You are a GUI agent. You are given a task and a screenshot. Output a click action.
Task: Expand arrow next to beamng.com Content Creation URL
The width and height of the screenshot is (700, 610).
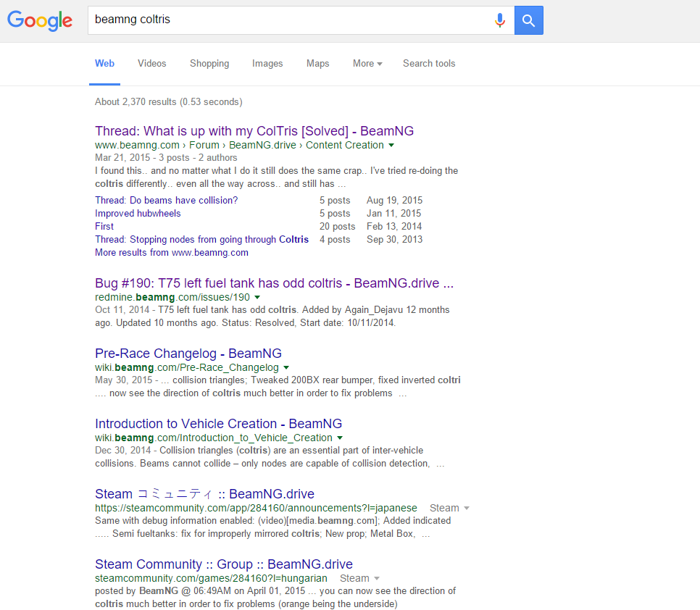[x=391, y=145]
